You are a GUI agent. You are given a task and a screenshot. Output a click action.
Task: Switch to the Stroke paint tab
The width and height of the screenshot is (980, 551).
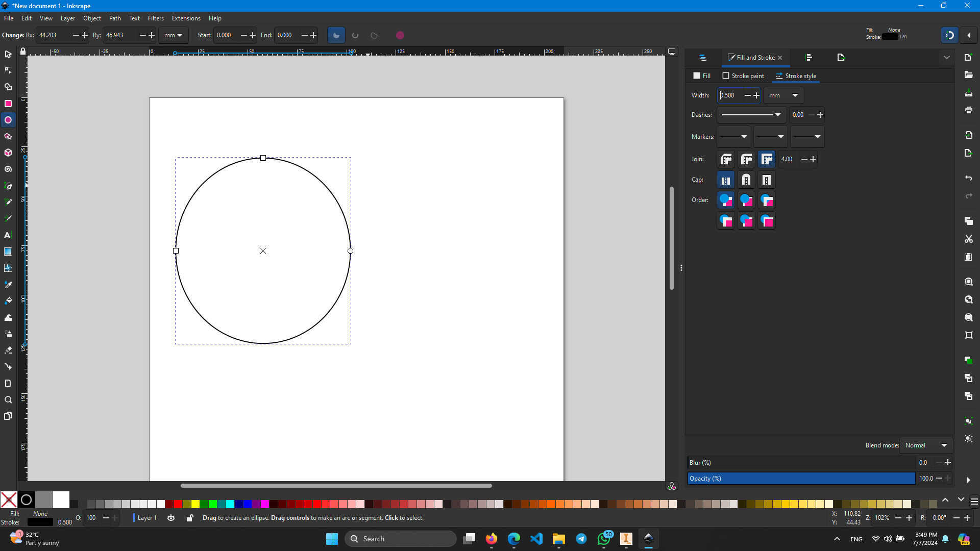pyautogui.click(x=743, y=76)
